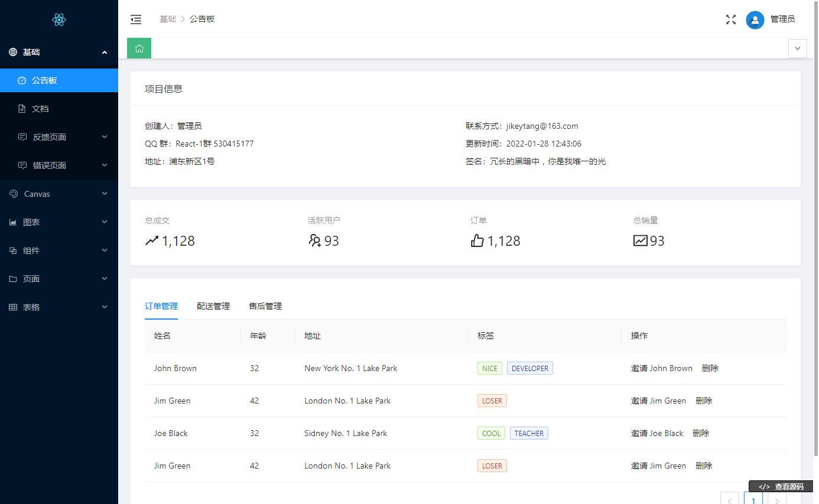
Task: Delete the John Brown row
Action: click(x=710, y=368)
